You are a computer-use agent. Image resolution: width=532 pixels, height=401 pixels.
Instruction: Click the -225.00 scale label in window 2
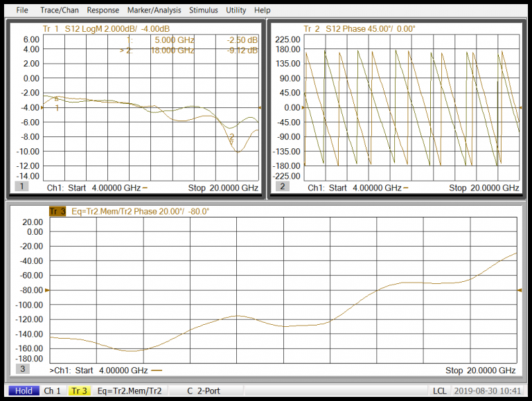pos(286,176)
